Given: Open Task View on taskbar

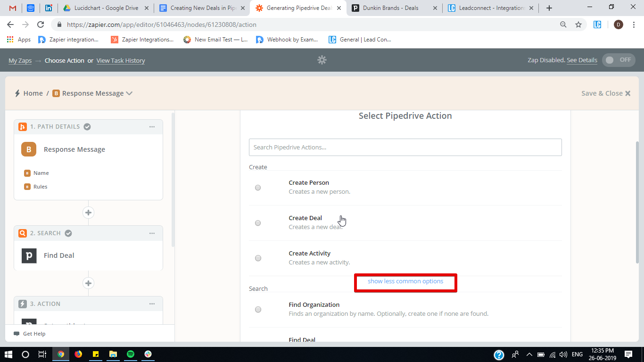Looking at the screenshot, I should click(42, 354).
